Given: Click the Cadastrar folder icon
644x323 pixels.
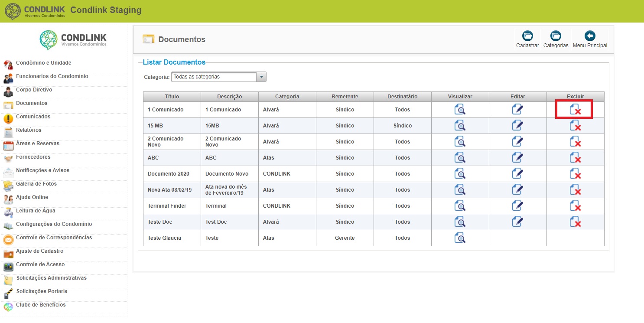Looking at the screenshot, I should click(527, 36).
